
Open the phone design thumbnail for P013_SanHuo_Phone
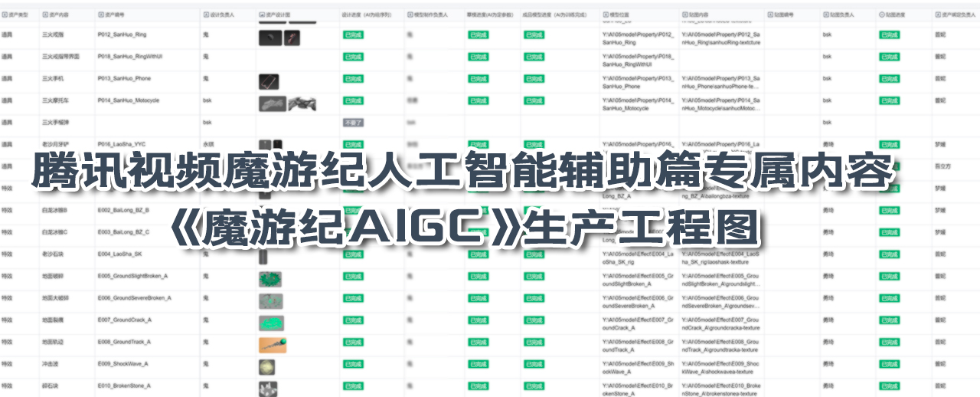(x=269, y=81)
